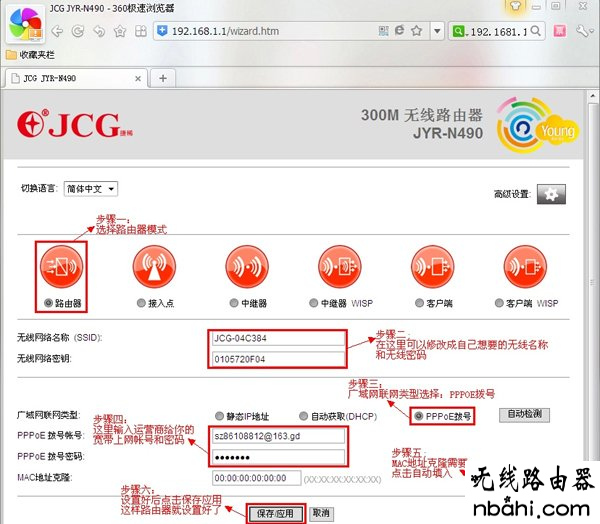Click the wireless key field 0105720F04
Viewport: 600px width, 524px height.
(x=278, y=359)
